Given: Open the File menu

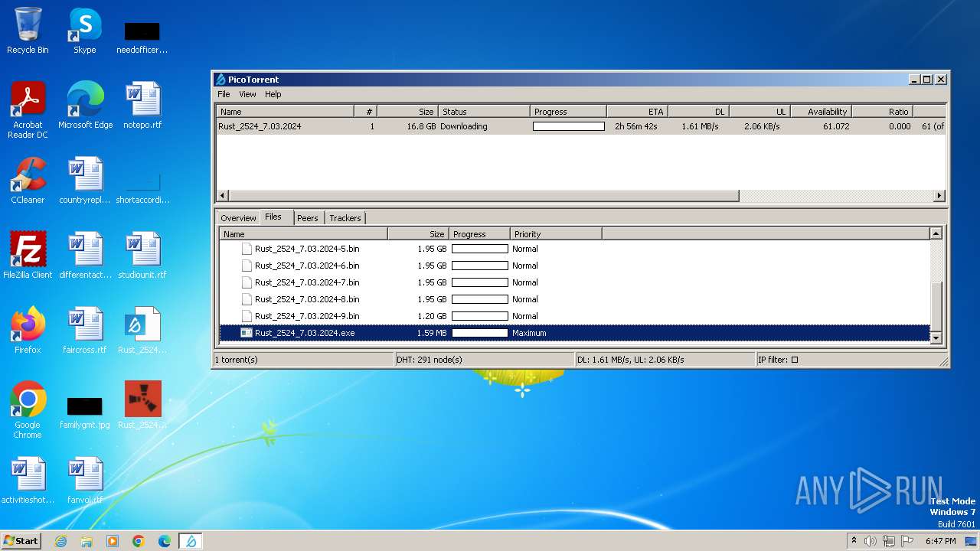Looking at the screenshot, I should (x=224, y=94).
